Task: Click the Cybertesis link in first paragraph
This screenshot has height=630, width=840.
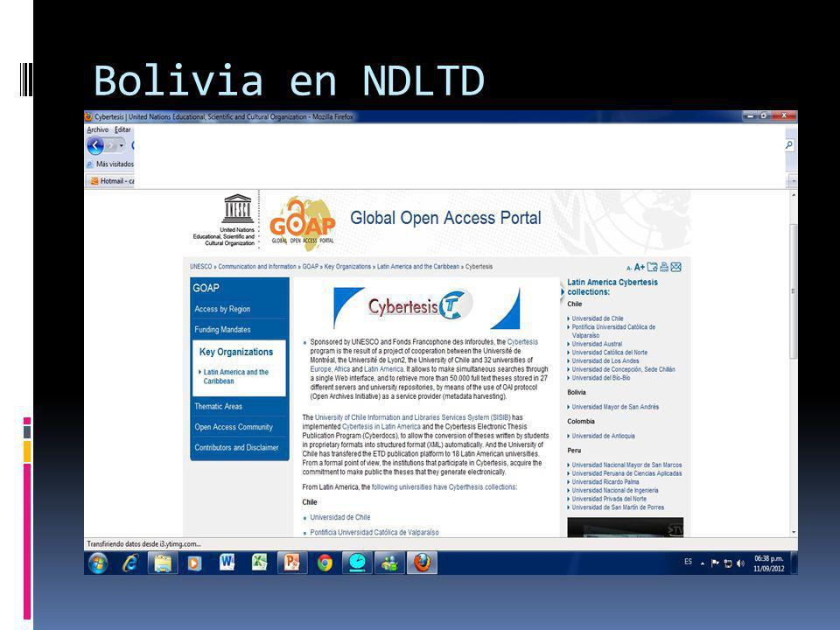Action: click(522, 342)
